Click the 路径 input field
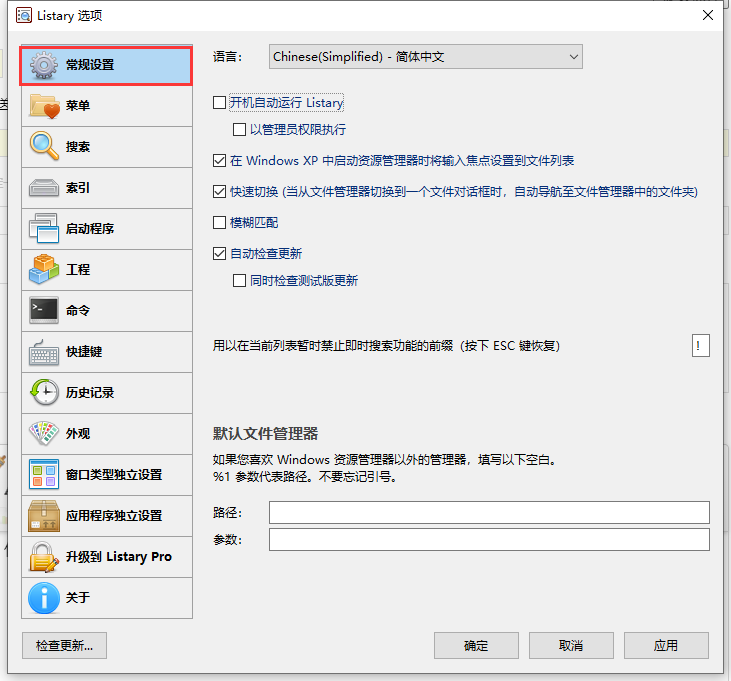 pos(489,513)
